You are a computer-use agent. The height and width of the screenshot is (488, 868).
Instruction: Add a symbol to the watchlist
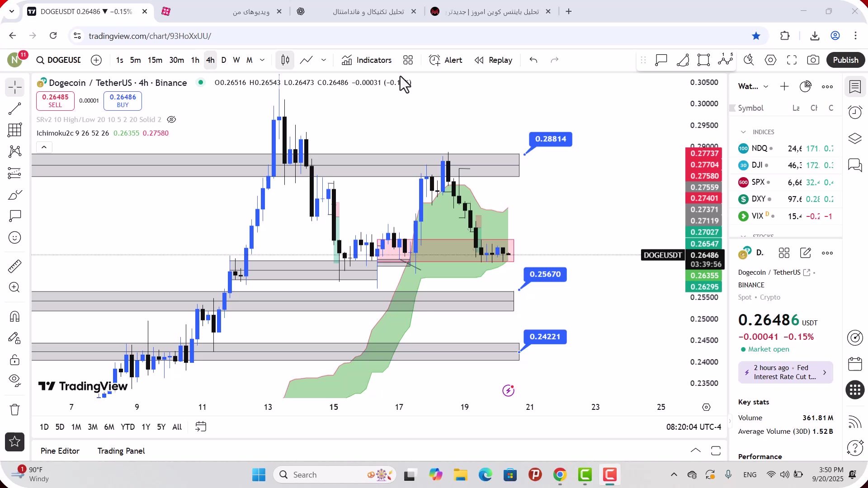784,86
